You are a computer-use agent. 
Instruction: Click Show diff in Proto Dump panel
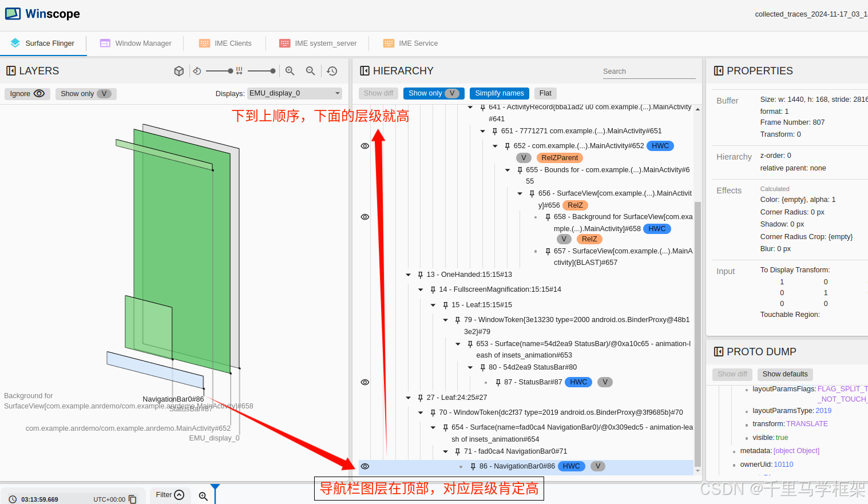(732, 374)
